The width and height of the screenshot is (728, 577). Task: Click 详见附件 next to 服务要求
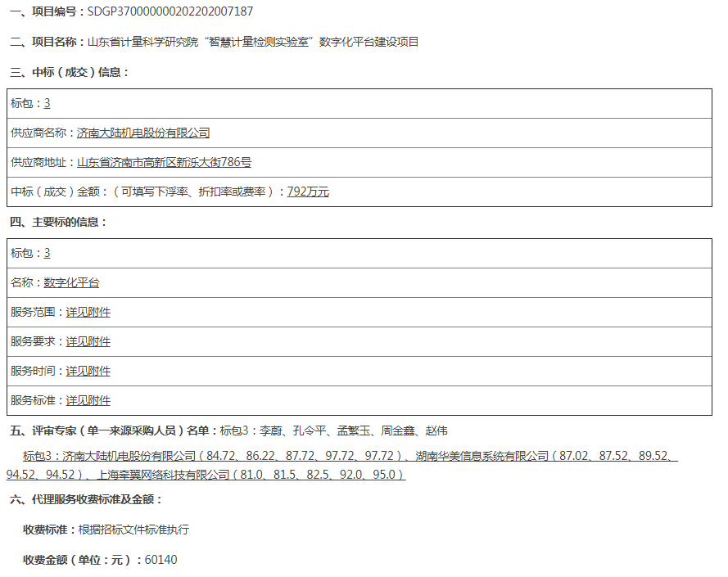[88, 341]
